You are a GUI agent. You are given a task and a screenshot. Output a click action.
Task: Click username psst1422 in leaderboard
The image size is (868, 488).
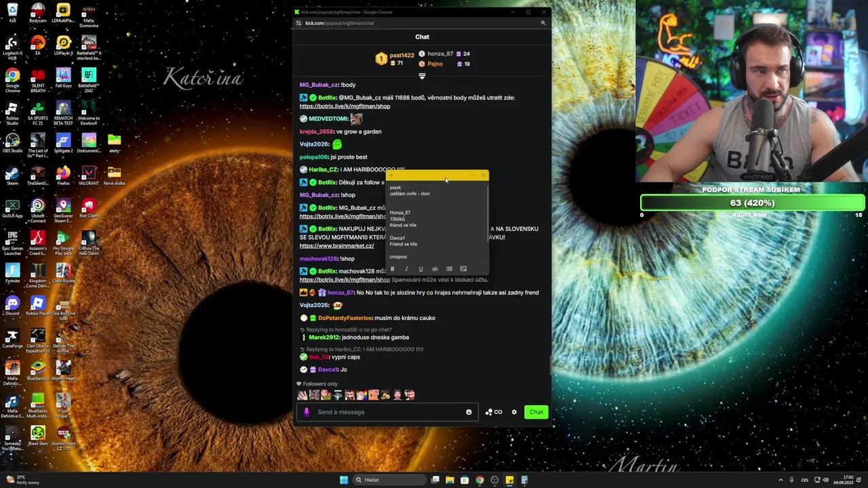click(401, 56)
